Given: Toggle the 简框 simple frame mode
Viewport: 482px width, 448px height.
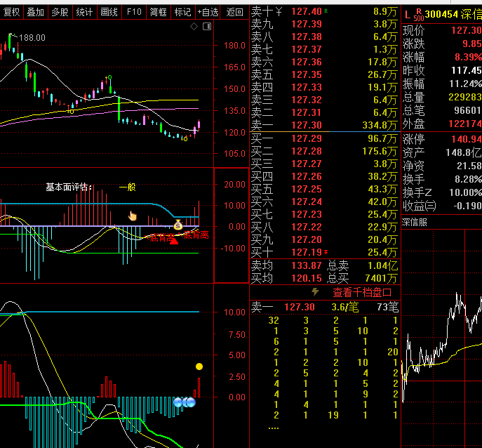Looking at the screenshot, I should 159,12.
